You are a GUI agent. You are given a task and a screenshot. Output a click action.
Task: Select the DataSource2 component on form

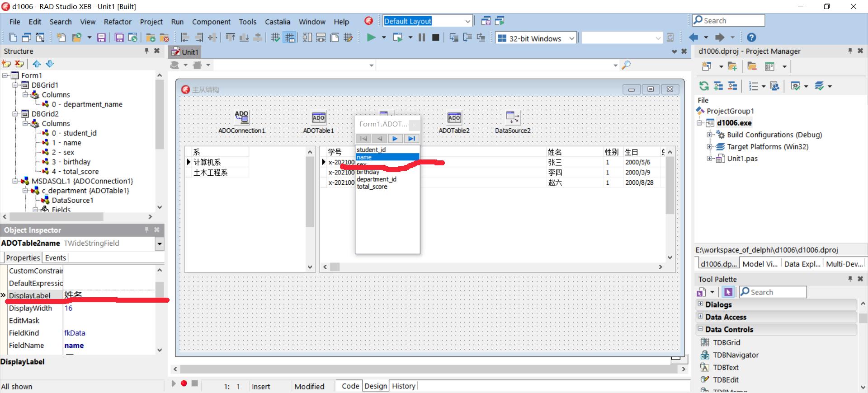[513, 117]
